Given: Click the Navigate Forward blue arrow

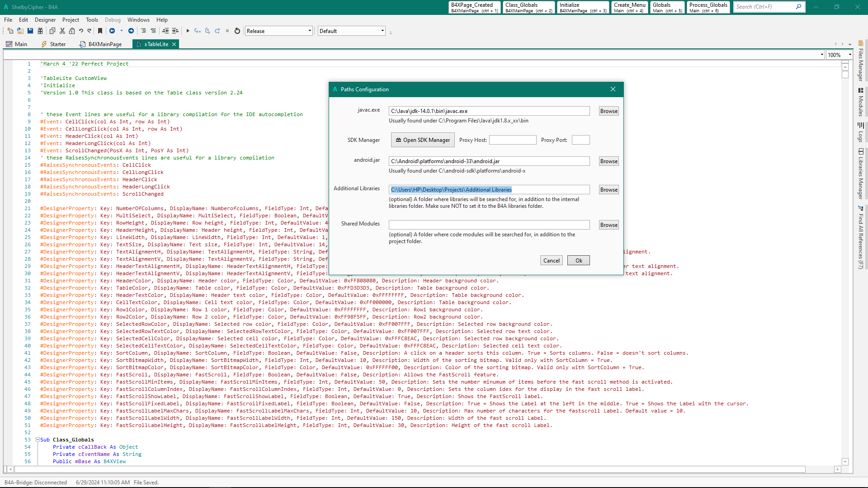Looking at the screenshot, I should point(131,31).
